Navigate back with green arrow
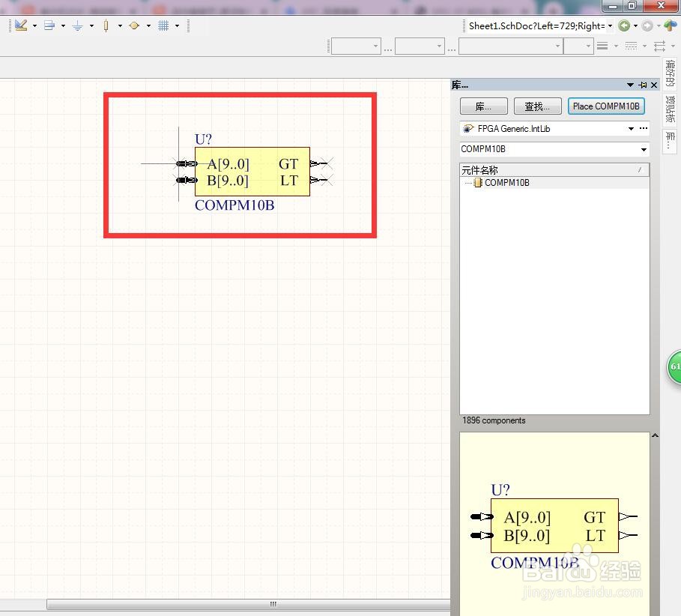 (x=624, y=26)
